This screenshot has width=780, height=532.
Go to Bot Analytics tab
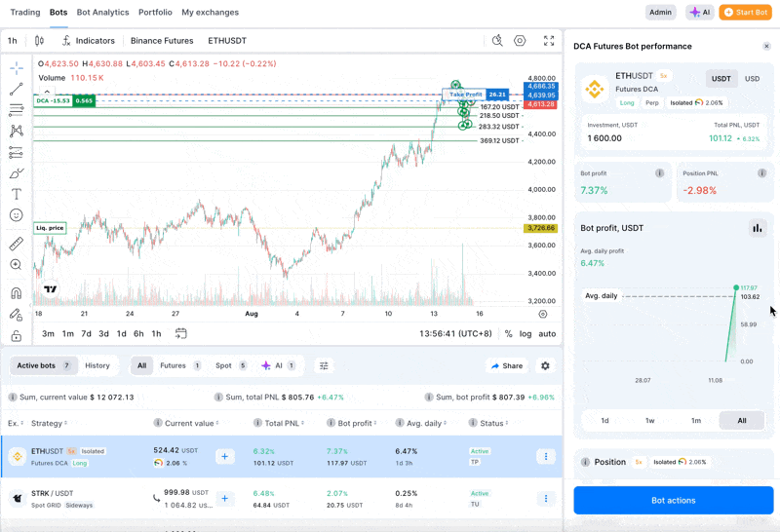[102, 13]
